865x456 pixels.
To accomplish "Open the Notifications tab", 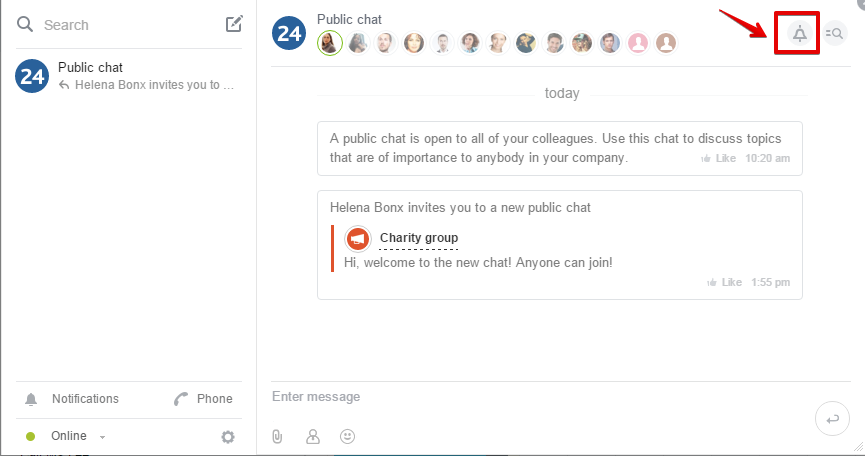I will 72,399.
